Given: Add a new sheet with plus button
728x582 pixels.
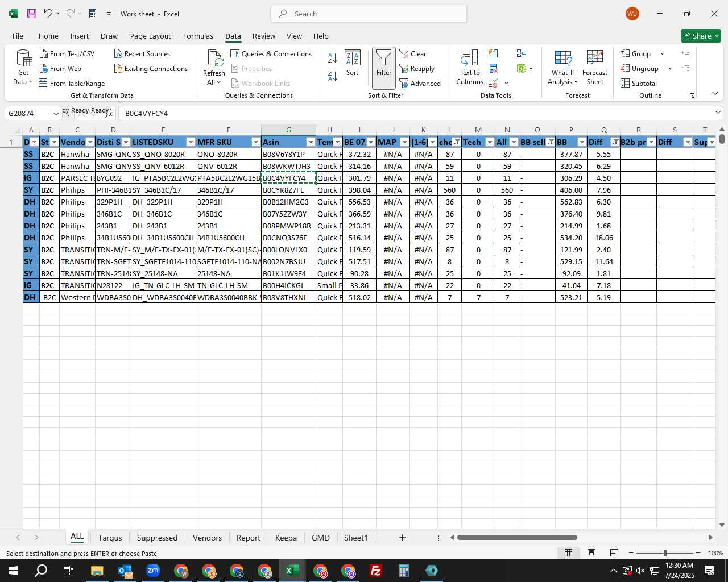Looking at the screenshot, I should click(x=402, y=537).
